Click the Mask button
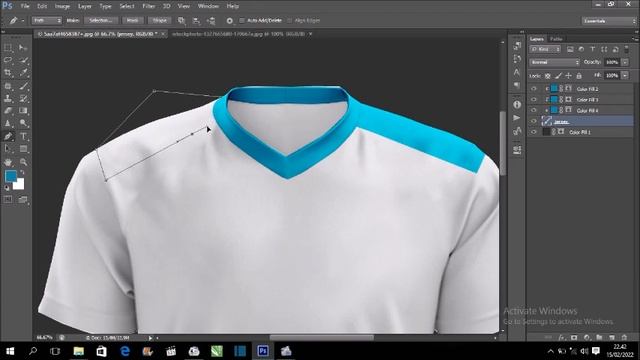640x360 pixels. click(132, 20)
